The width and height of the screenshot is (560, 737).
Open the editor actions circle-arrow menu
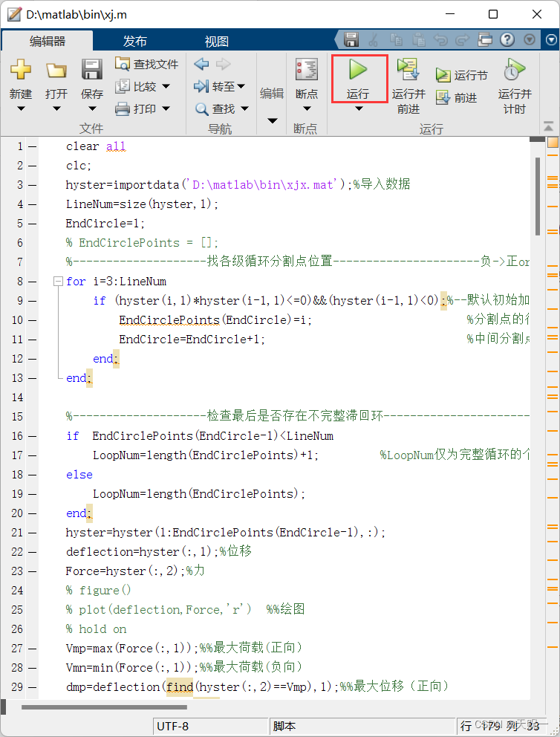552,40
